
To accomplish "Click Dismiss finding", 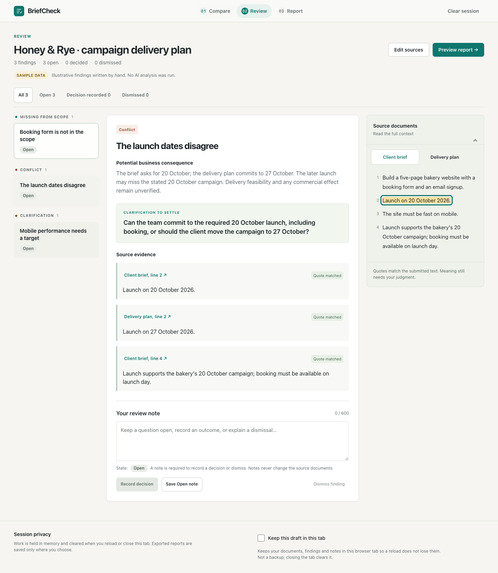I will (329, 484).
